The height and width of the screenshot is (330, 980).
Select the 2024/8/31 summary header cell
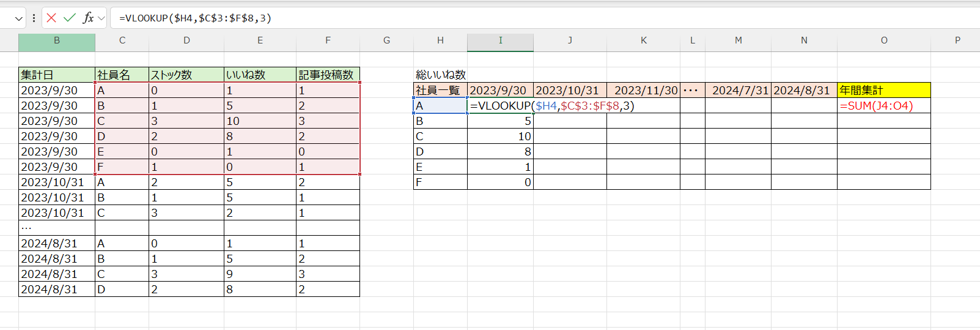804,90
